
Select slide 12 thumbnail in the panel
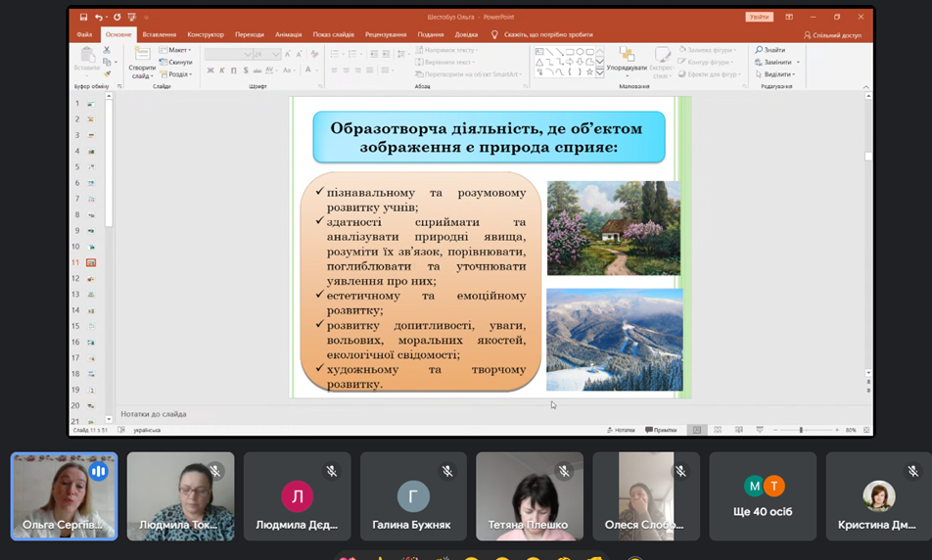[91, 278]
